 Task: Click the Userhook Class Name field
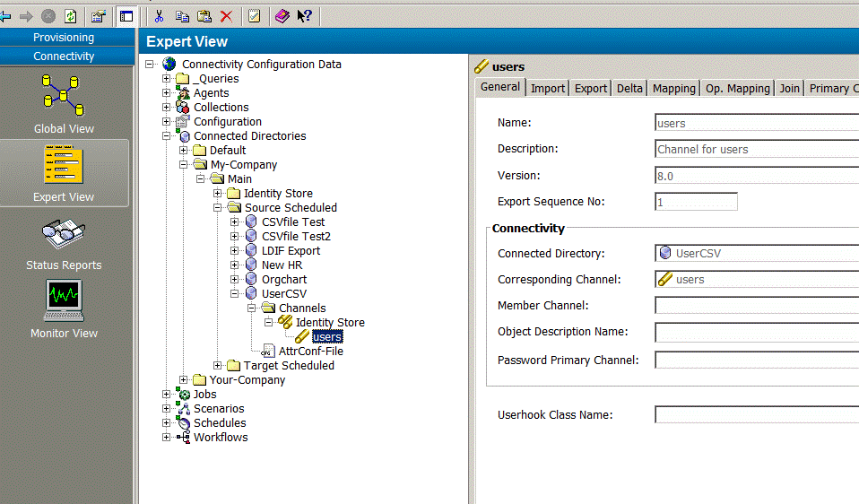pos(756,414)
